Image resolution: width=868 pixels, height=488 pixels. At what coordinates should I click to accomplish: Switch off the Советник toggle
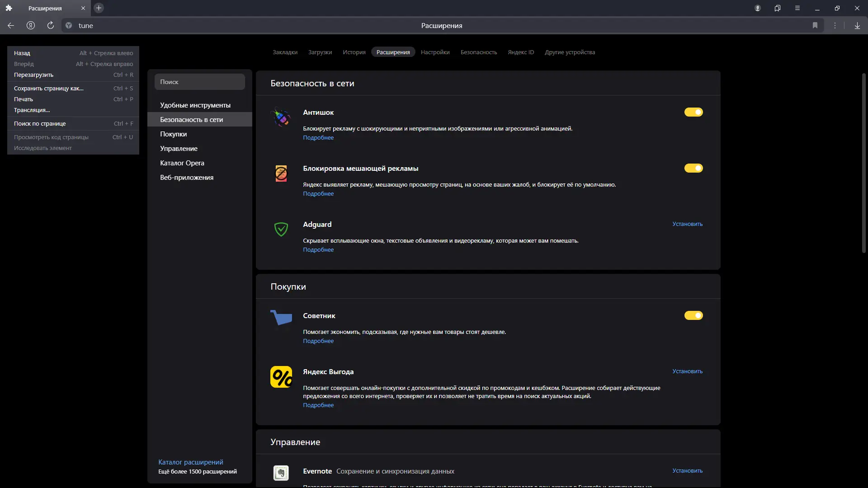[x=693, y=315]
